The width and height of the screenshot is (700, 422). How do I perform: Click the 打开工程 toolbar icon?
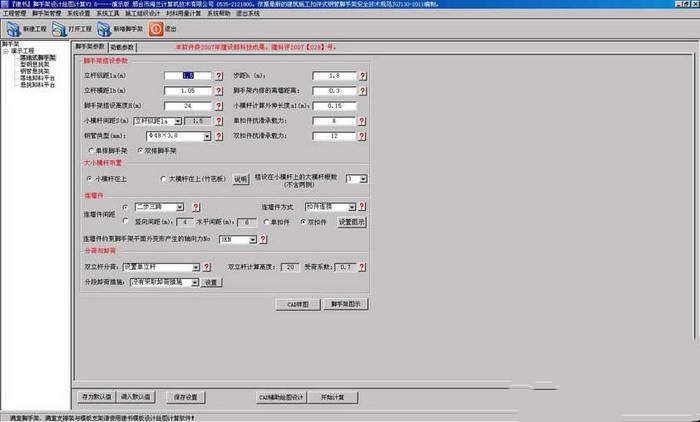[x=59, y=29]
